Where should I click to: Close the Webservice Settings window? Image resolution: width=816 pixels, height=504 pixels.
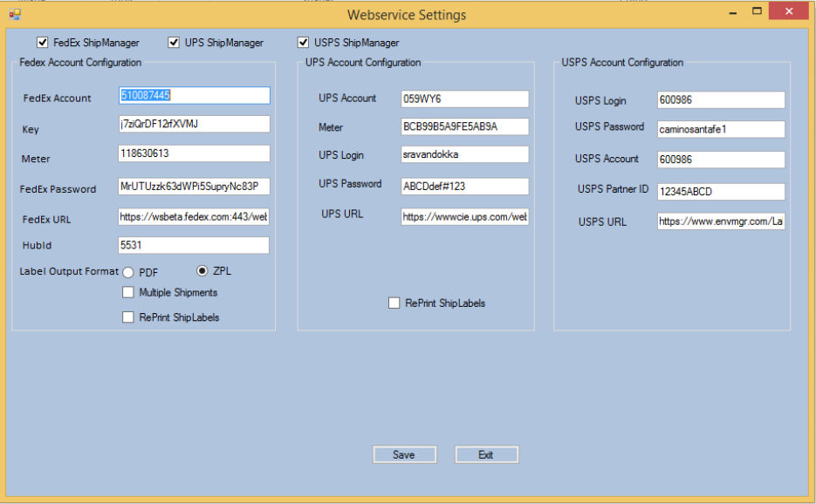789,11
